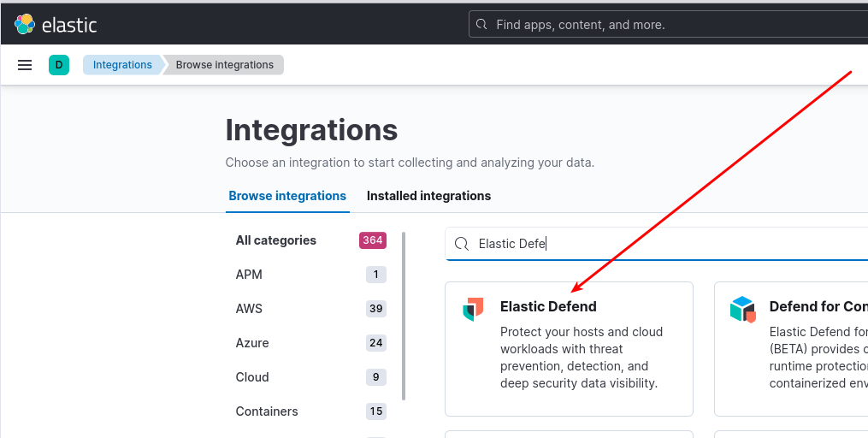This screenshot has height=438, width=868.
Task: Click the category list scrollbar
Action: (x=404, y=317)
